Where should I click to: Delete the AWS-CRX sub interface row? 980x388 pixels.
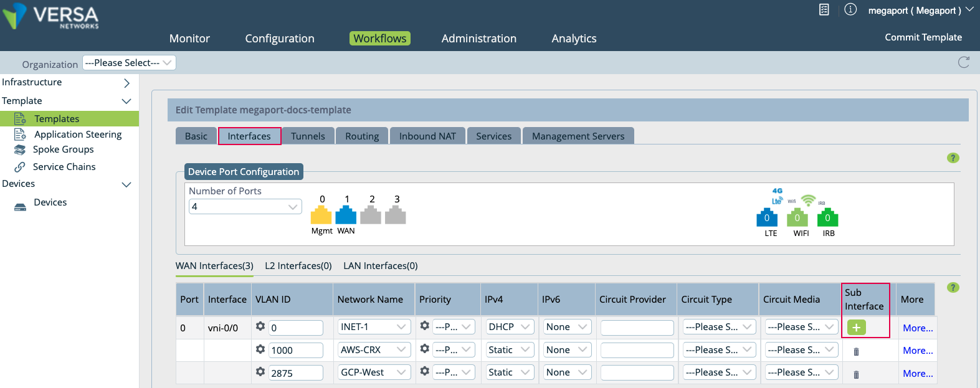click(856, 351)
